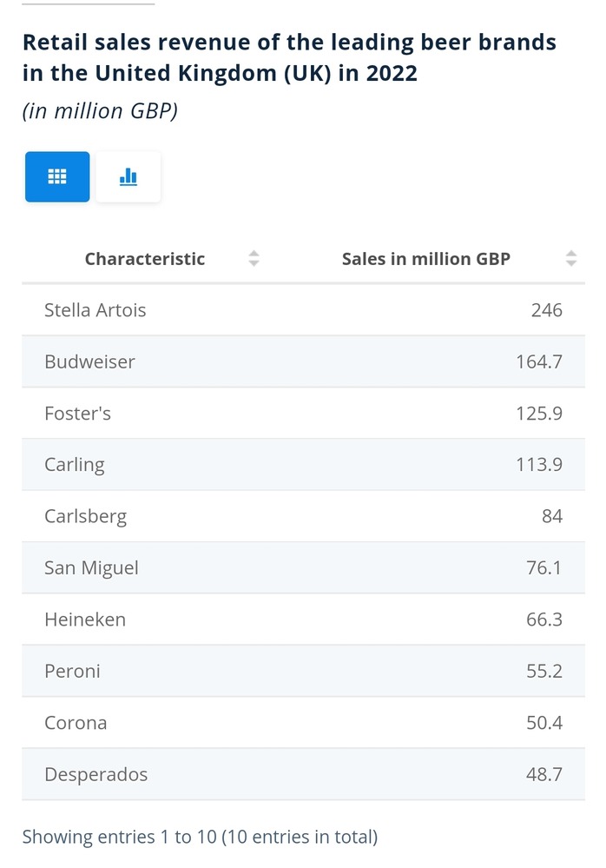Select the Carling row label

click(x=75, y=465)
